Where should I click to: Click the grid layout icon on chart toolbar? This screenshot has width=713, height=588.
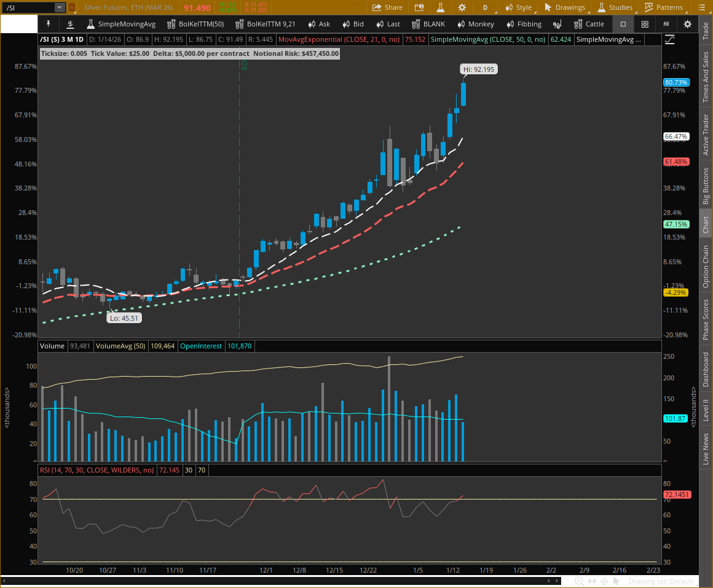click(x=644, y=24)
